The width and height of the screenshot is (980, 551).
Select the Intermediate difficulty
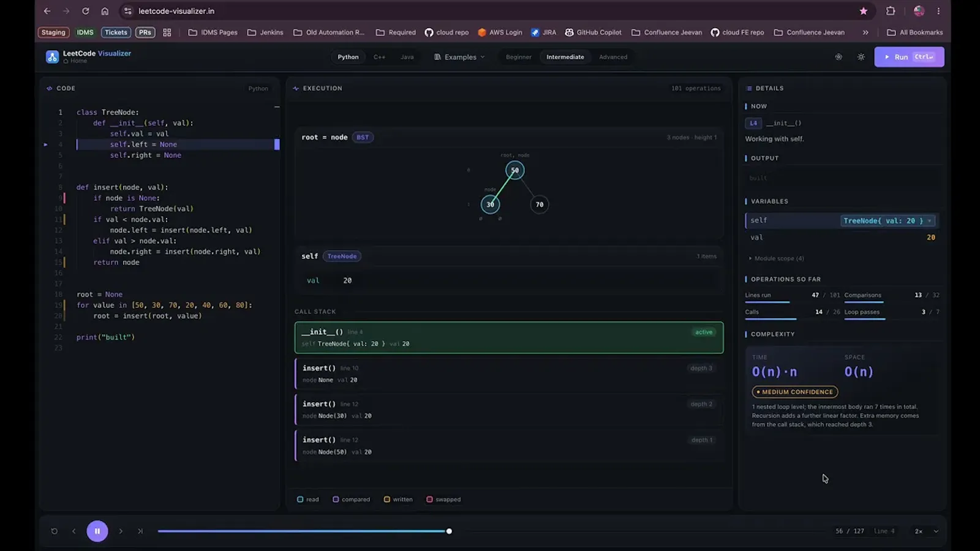565,57
